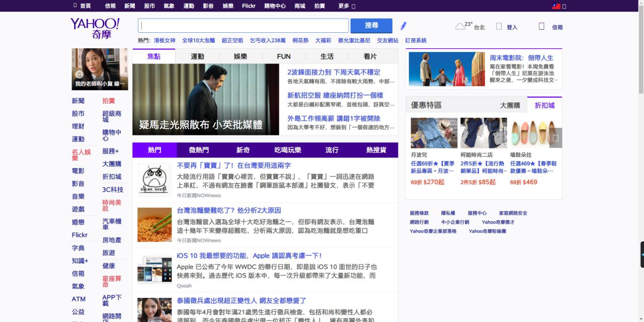Switch to the FUN news tab
Screen dimensions: 644x322
284,56
